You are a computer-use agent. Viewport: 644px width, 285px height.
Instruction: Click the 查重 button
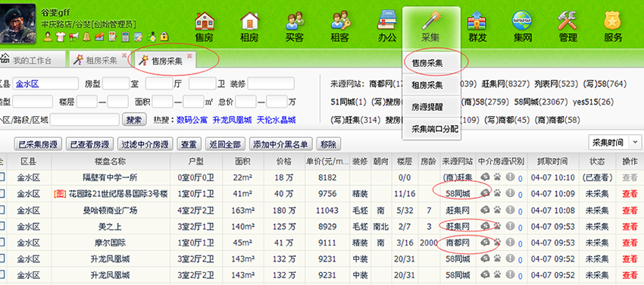coord(189,144)
